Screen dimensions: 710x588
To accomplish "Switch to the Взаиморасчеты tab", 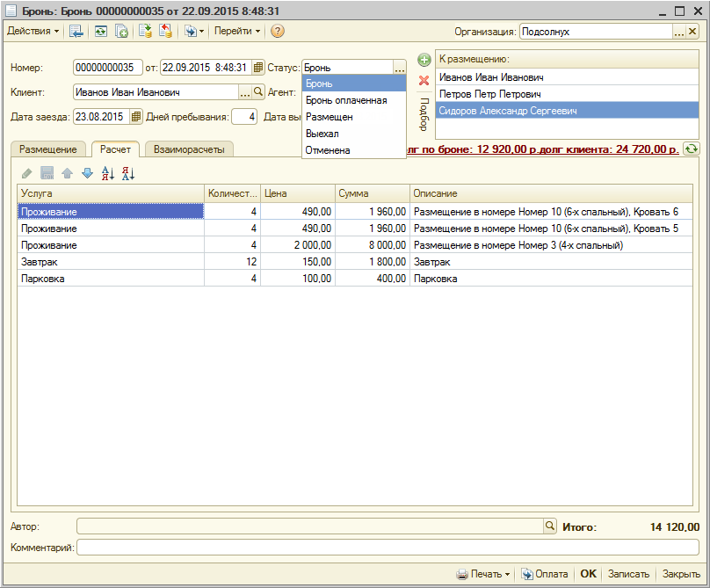I will [x=189, y=149].
